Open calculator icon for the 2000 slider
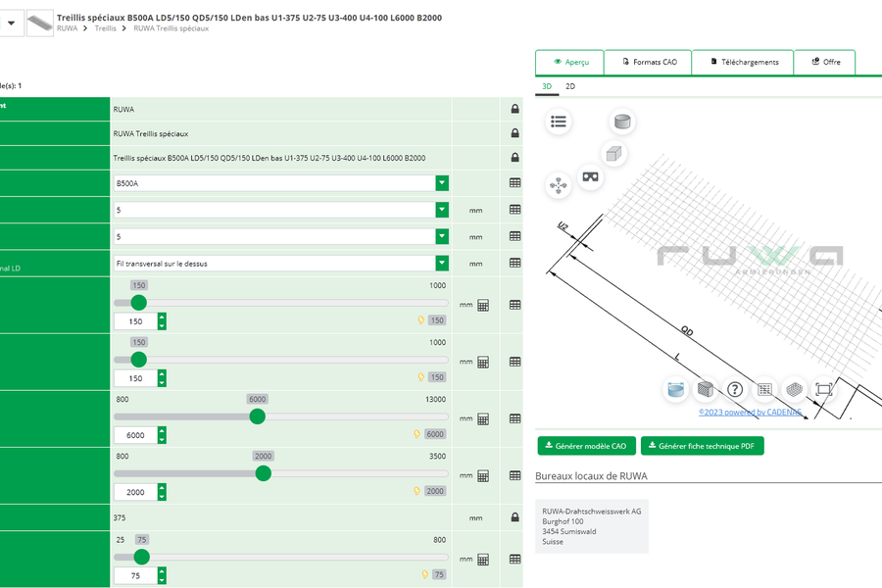 (483, 475)
